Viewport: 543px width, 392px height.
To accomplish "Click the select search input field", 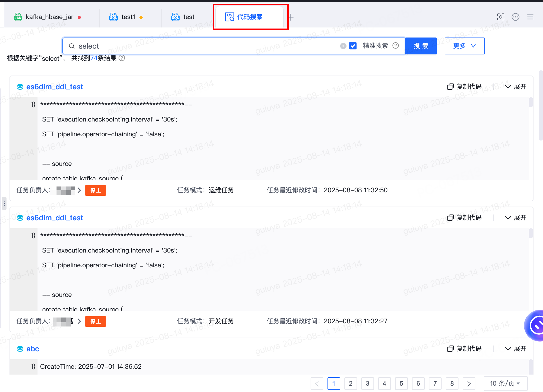I will click(206, 46).
